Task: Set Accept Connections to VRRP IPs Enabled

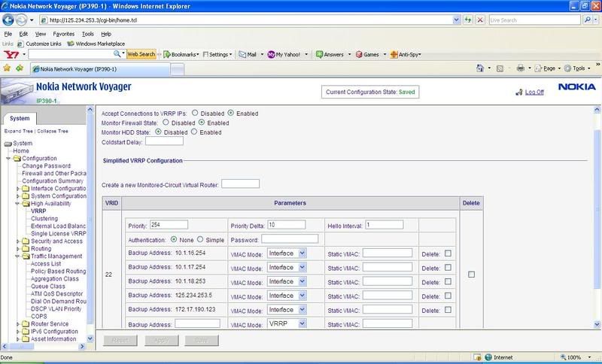Action: (x=231, y=113)
